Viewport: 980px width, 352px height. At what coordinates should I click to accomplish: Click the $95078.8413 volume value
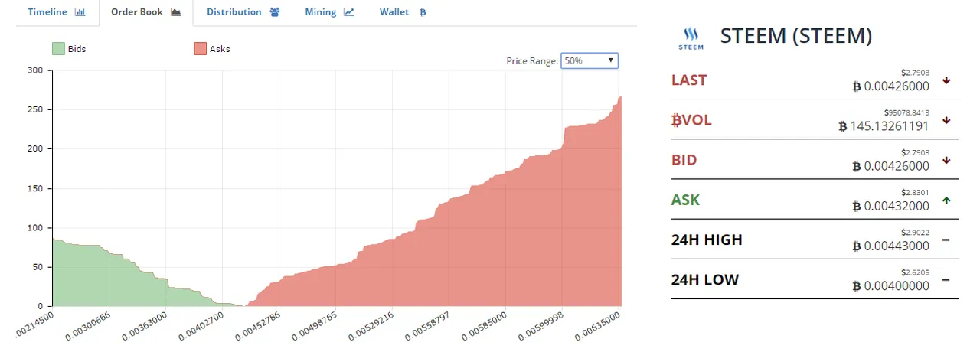pyautogui.click(x=906, y=112)
